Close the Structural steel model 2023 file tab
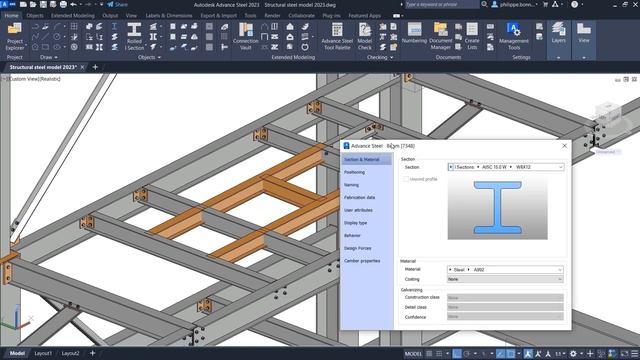Screen dimensions: 640x360 click(82, 67)
